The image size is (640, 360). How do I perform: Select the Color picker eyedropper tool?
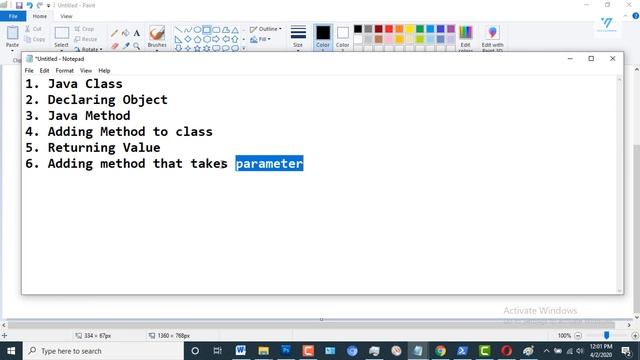tap(126, 46)
